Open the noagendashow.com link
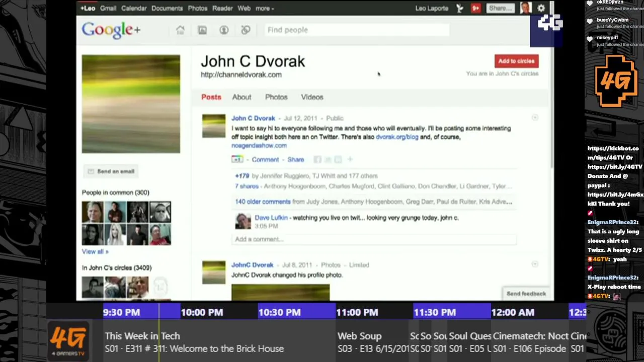644x362 pixels. pos(259,145)
